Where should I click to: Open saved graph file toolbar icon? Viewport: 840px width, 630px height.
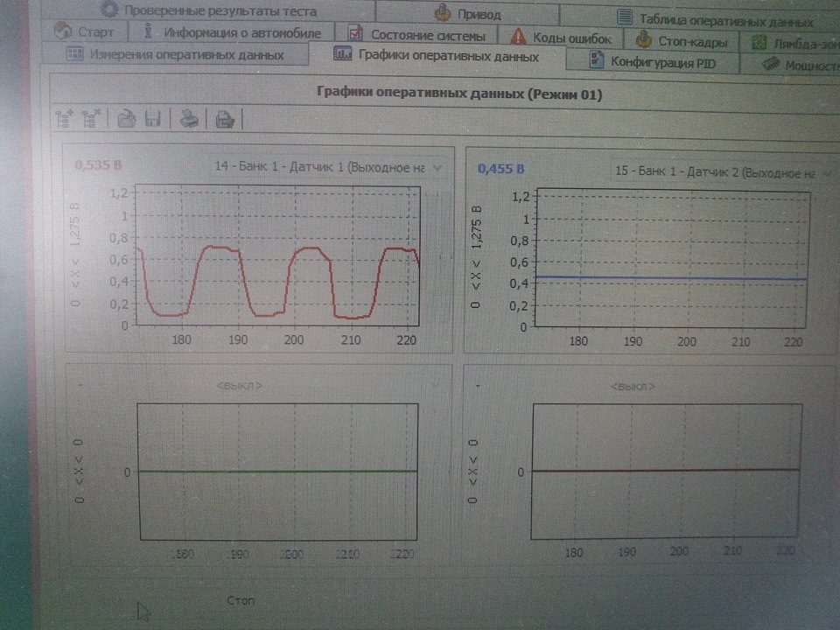click(x=126, y=118)
